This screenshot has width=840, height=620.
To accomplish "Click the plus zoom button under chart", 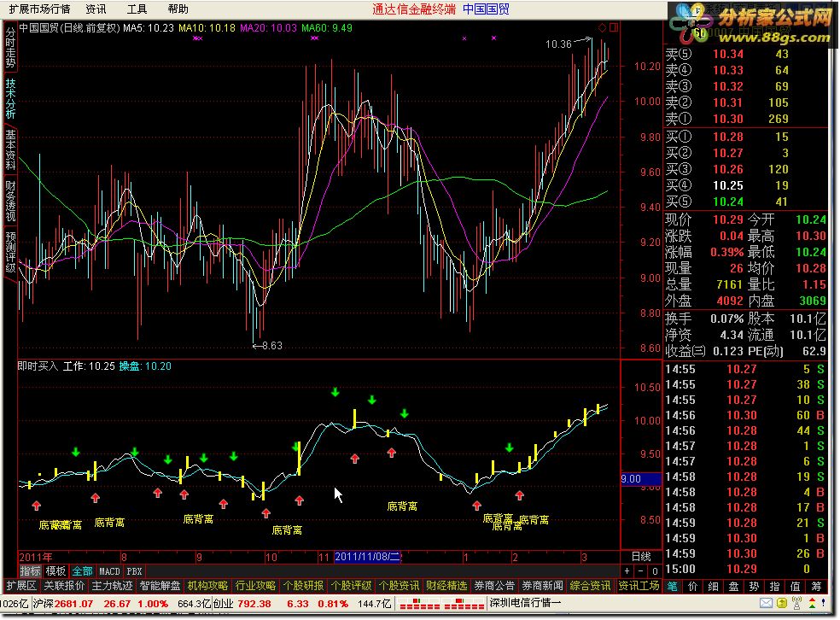I will click(x=627, y=570).
